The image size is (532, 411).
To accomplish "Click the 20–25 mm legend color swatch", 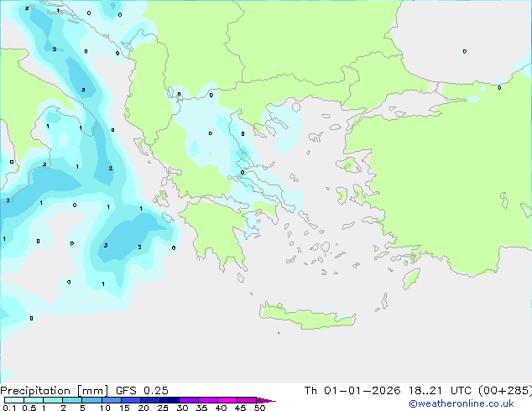I will coord(149,400).
